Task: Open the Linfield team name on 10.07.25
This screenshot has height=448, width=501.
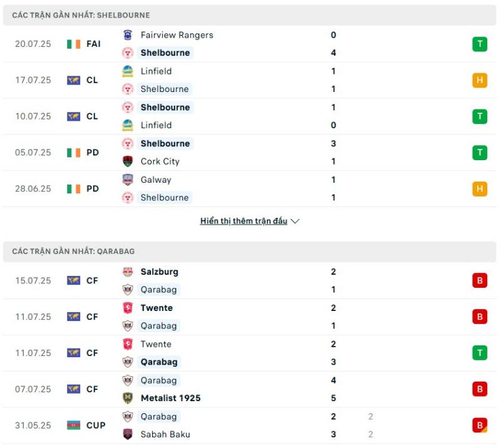Action: (x=156, y=125)
